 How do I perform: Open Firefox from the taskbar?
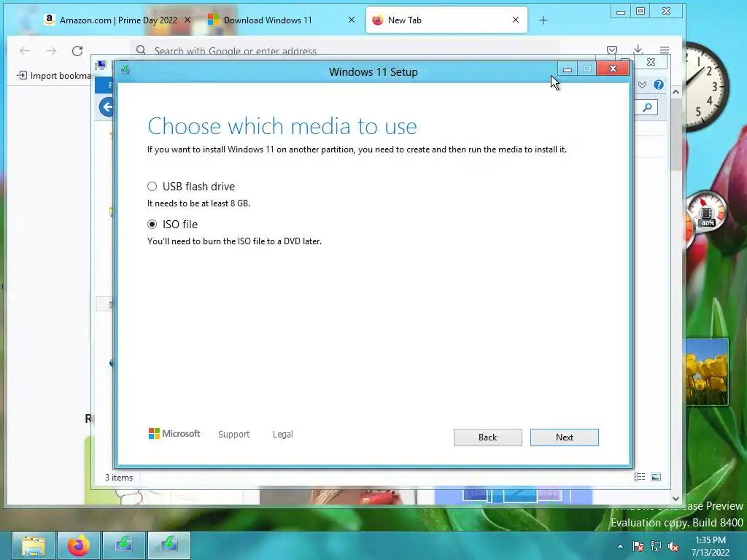pyautogui.click(x=79, y=545)
